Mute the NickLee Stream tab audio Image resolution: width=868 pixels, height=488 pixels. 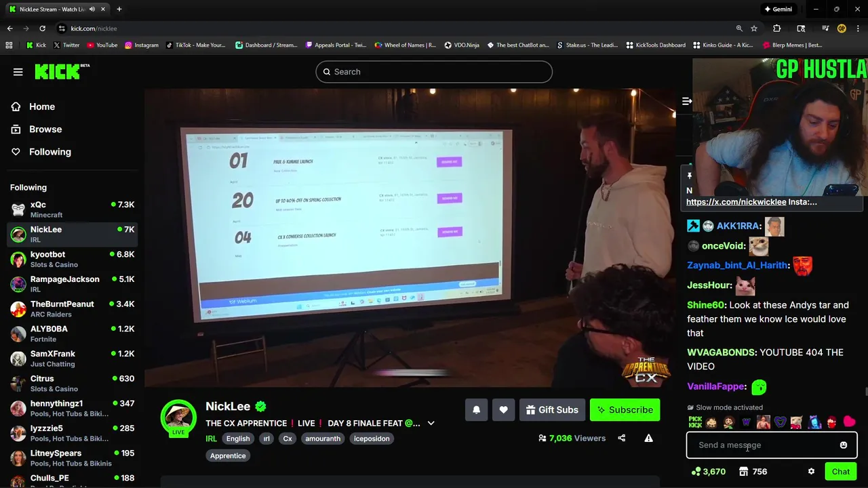click(92, 9)
